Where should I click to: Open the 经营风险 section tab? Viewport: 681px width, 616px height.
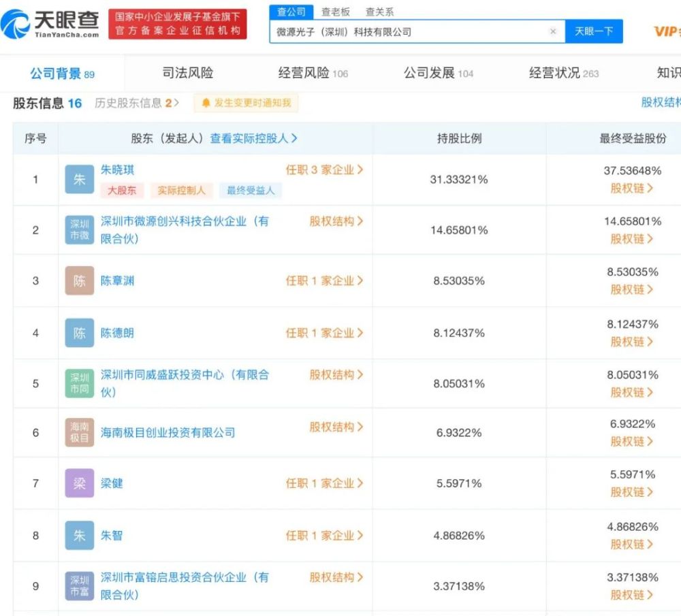pyautogui.click(x=313, y=73)
